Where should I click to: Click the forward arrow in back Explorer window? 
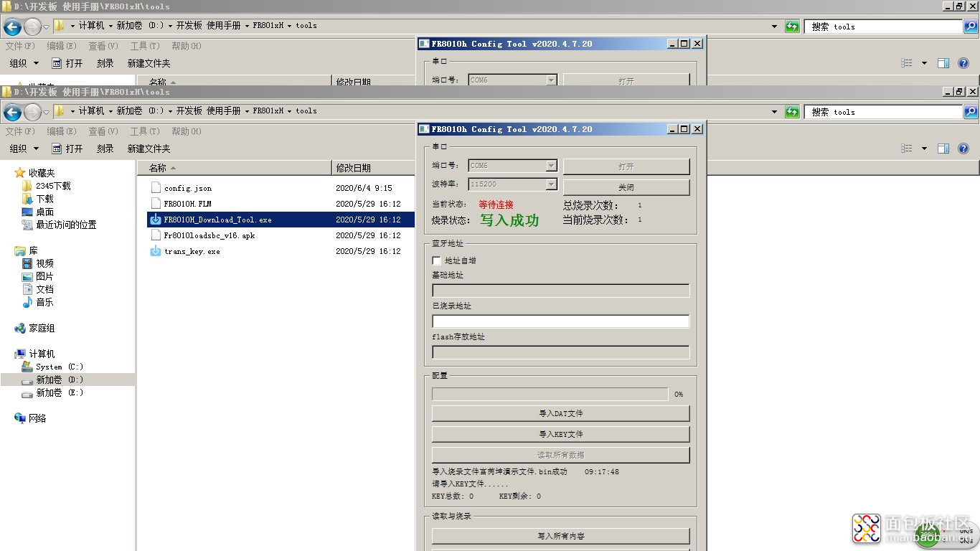(32, 27)
